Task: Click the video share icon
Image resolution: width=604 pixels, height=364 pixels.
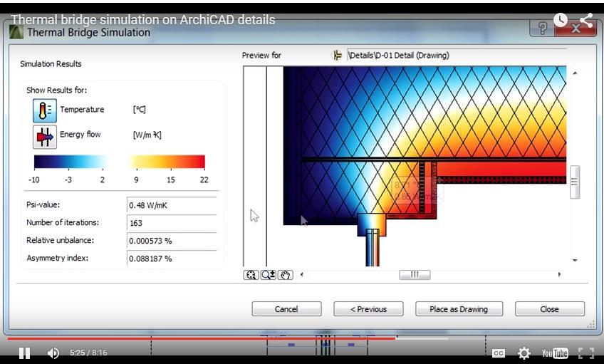Action: [x=586, y=20]
